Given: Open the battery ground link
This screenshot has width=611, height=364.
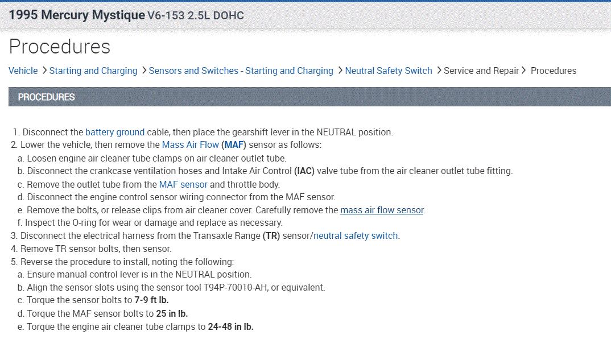Looking at the screenshot, I should [115, 133].
